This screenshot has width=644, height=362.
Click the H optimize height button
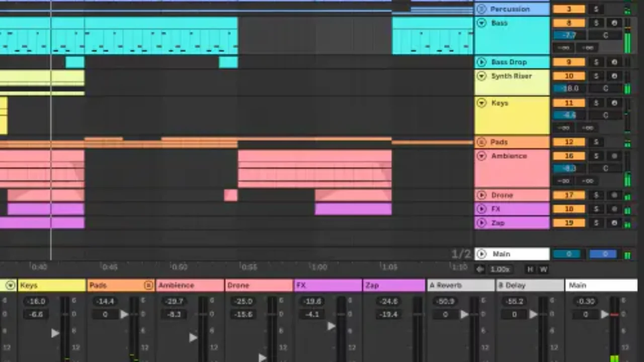[x=530, y=269]
